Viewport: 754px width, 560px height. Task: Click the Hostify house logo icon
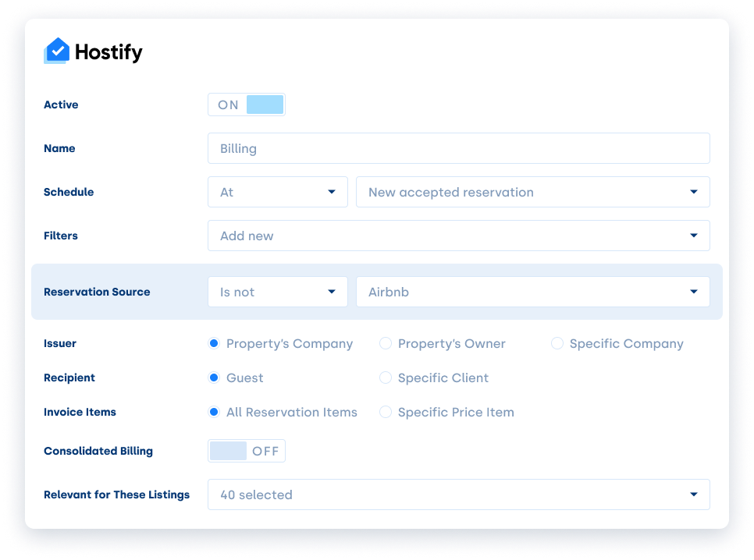click(57, 51)
